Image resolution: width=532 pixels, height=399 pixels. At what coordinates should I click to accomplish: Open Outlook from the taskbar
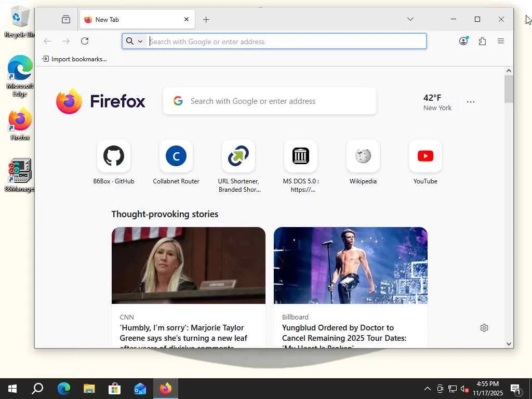click(140, 389)
